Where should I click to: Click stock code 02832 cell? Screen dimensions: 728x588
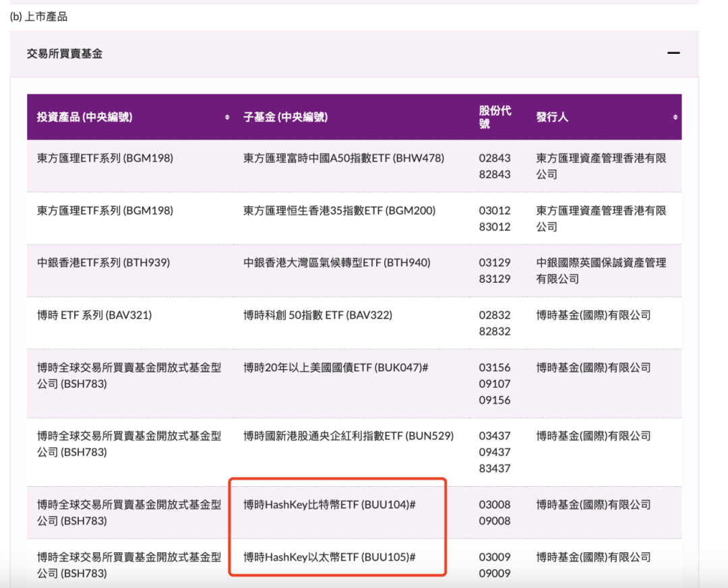click(495, 315)
